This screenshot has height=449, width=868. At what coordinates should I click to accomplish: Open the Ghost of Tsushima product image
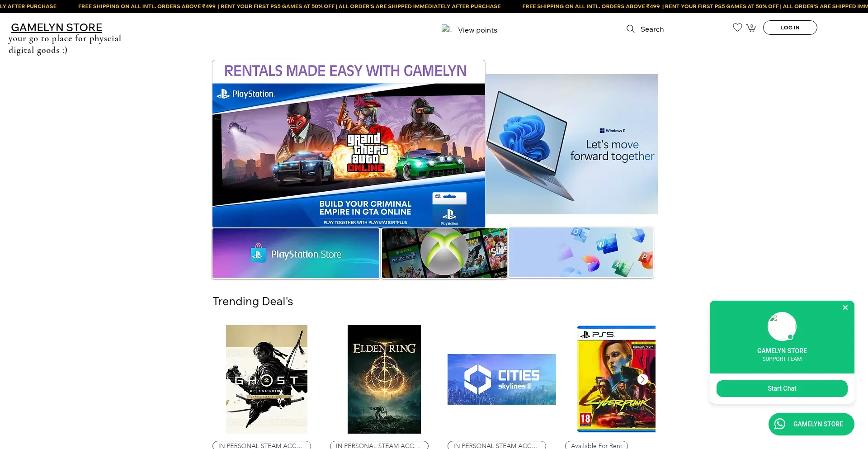(x=267, y=379)
